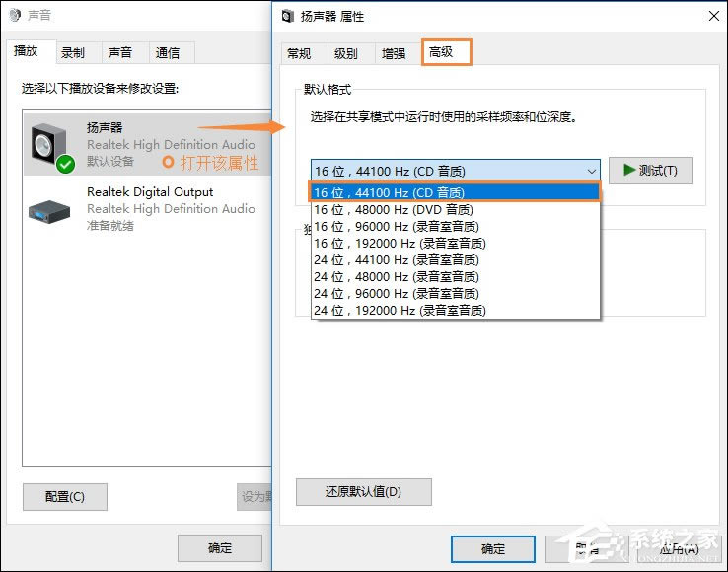Choose 24 位, 96000 Hz studio quality option

coord(455,293)
